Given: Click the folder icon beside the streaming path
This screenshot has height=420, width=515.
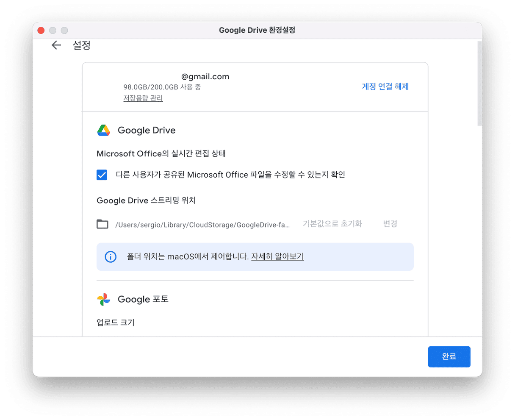Looking at the screenshot, I should pyautogui.click(x=102, y=224).
